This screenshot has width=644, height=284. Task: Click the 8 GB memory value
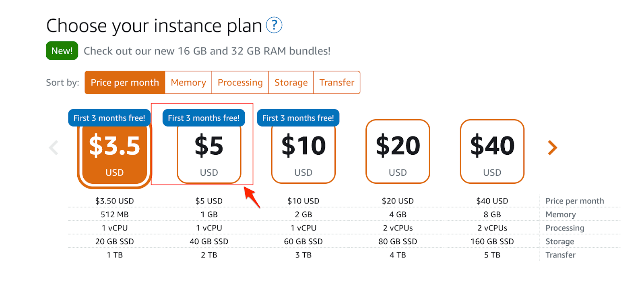492,215
